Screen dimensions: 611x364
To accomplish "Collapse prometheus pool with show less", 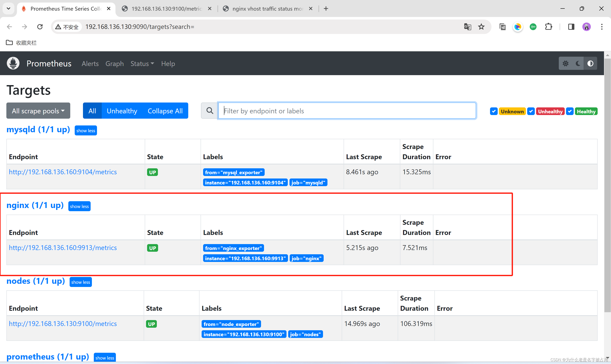I will click(105, 358).
